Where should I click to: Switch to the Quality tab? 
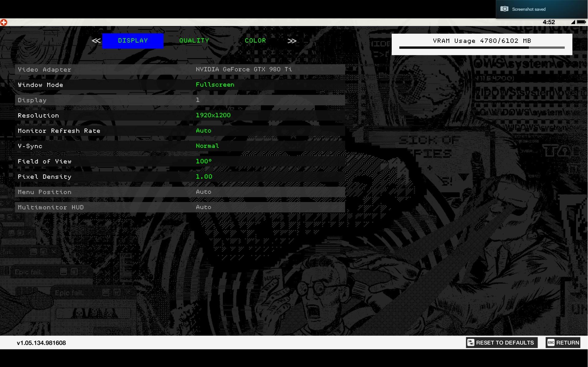194,41
